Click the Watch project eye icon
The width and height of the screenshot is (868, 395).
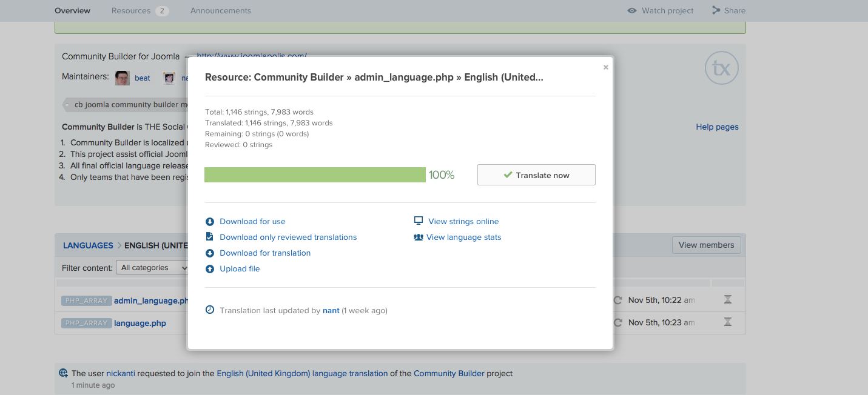click(x=632, y=10)
